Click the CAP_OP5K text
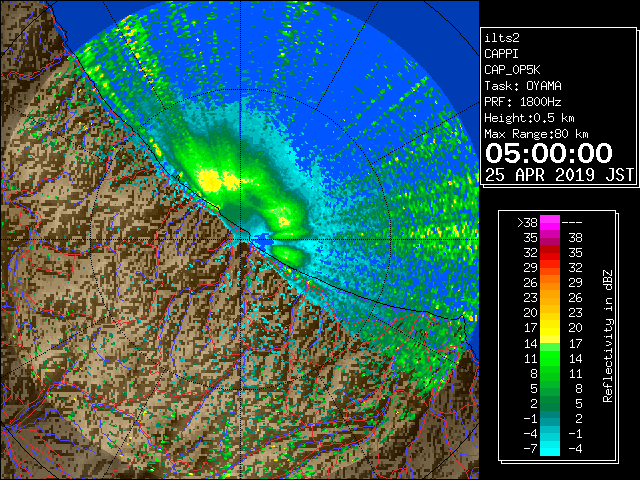 tap(512, 70)
